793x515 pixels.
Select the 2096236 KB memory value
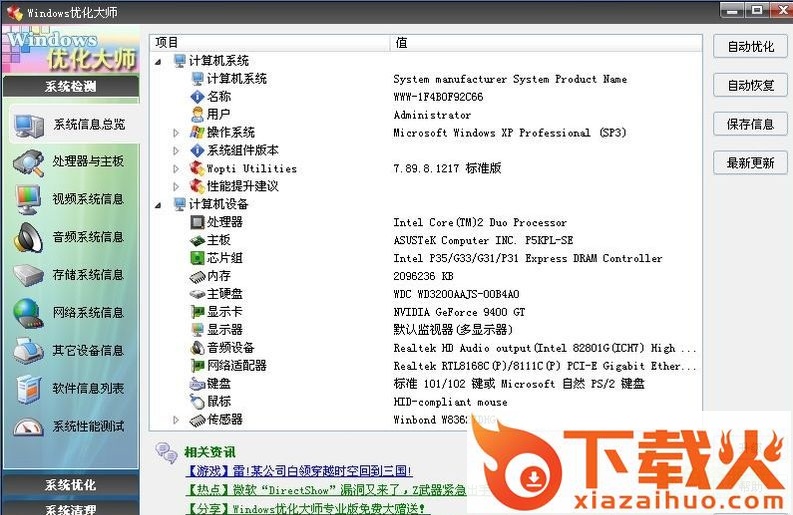423,276
